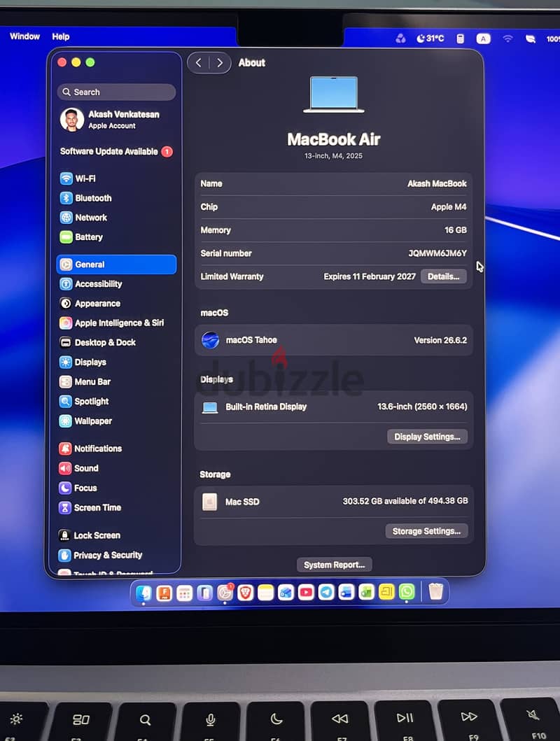Click the Built-in Retina Display icon
The height and width of the screenshot is (741, 560).
point(210,407)
